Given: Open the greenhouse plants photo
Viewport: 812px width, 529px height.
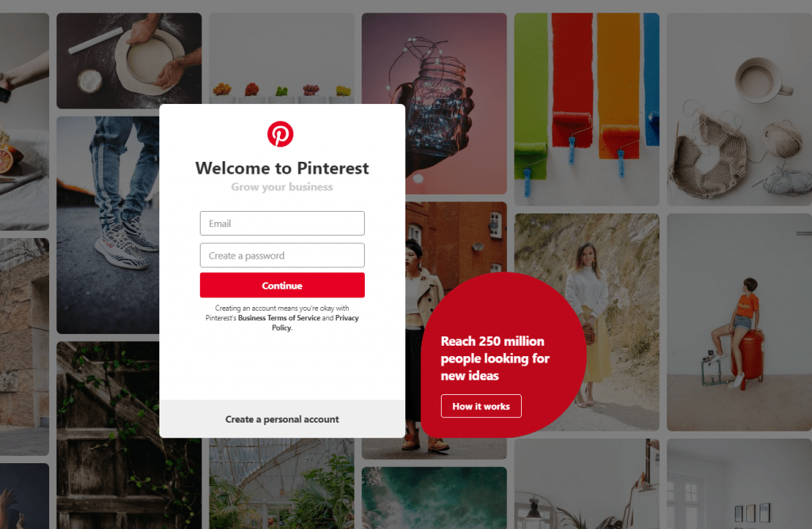Looking at the screenshot, I should pyautogui.click(x=282, y=484).
